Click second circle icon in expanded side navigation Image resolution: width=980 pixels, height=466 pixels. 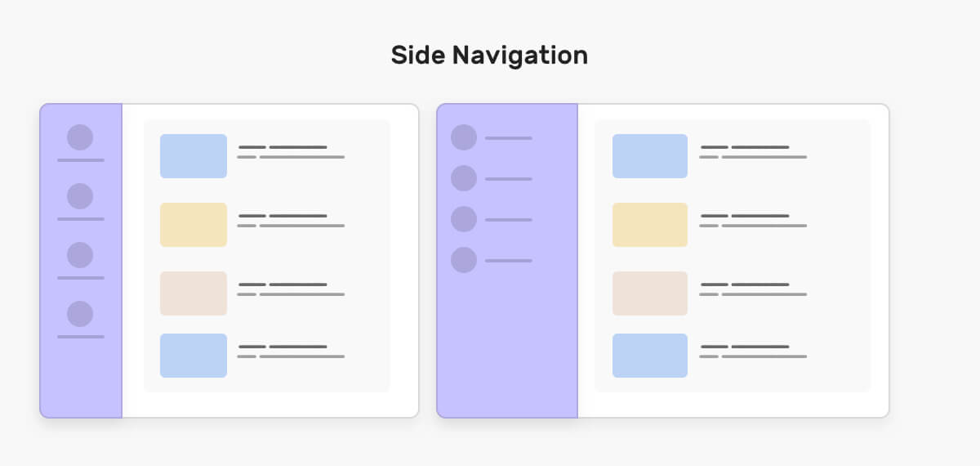click(464, 178)
